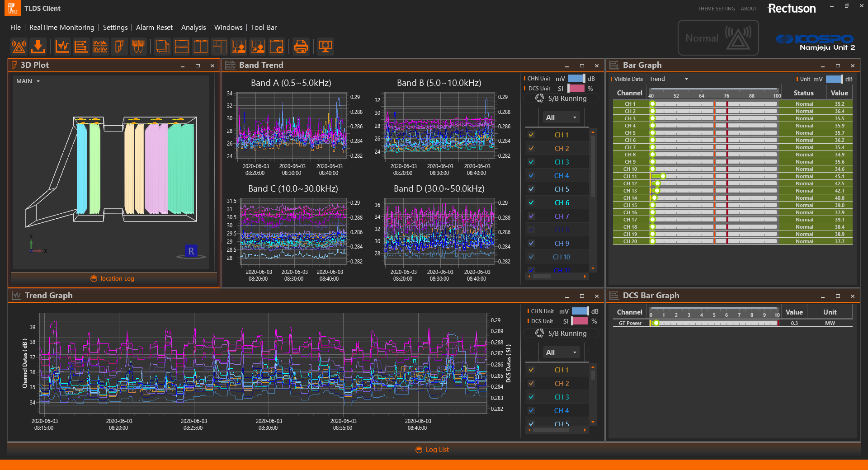Open the All channel selection dropdown in Band Trend
Image resolution: width=868 pixels, height=470 pixels.
coord(561,117)
